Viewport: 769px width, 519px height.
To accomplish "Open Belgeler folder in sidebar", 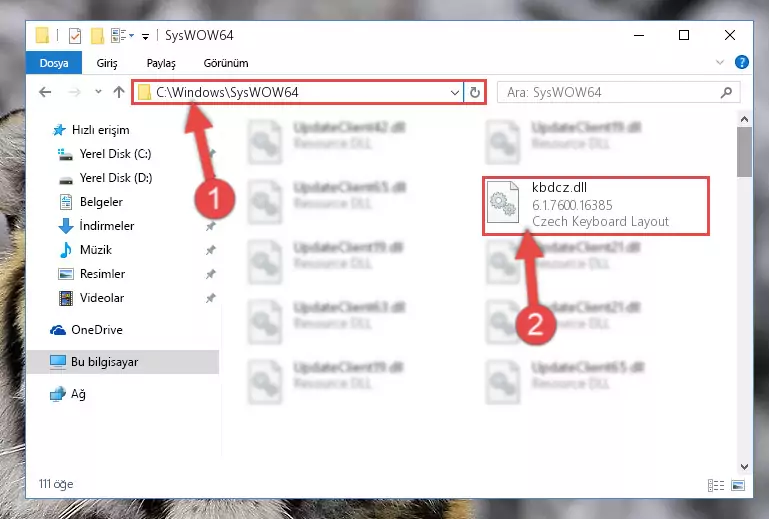I will pos(91,202).
